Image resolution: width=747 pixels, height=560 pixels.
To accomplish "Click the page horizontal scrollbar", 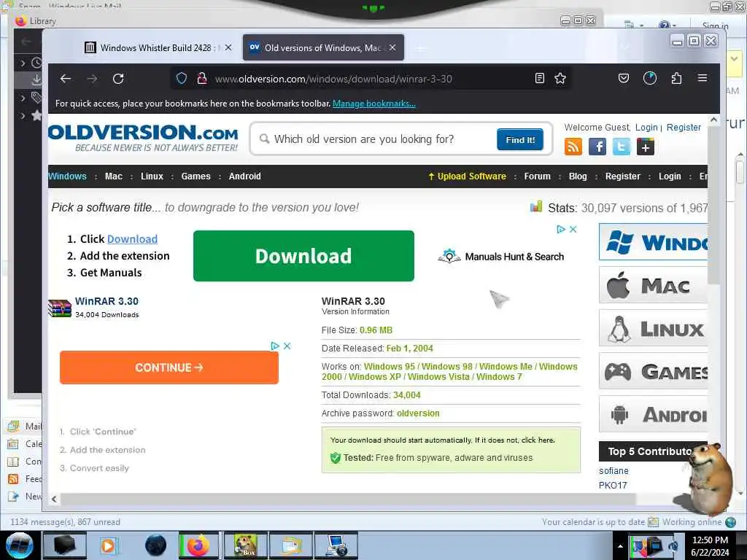I will 348,499.
